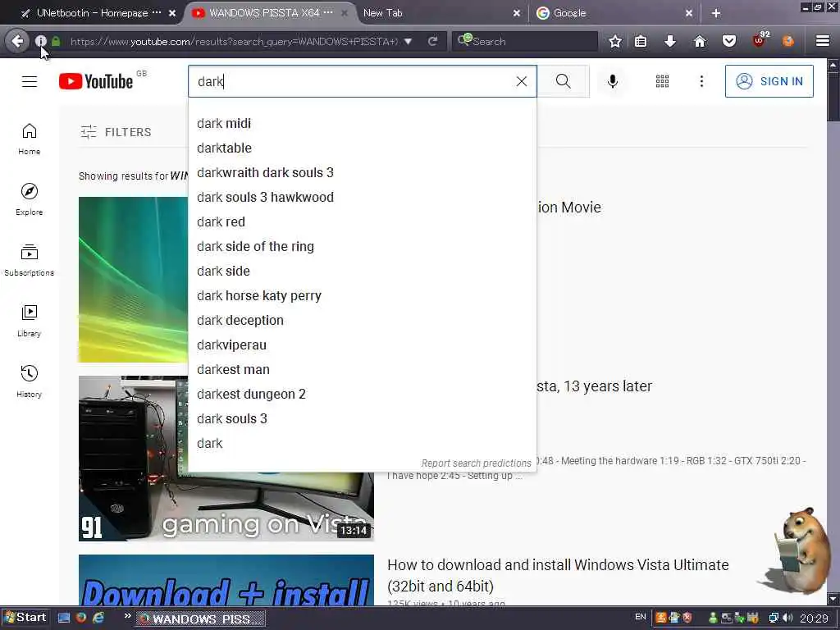Click the taskbar volume speaker icon
840x630 pixels.
787,619
